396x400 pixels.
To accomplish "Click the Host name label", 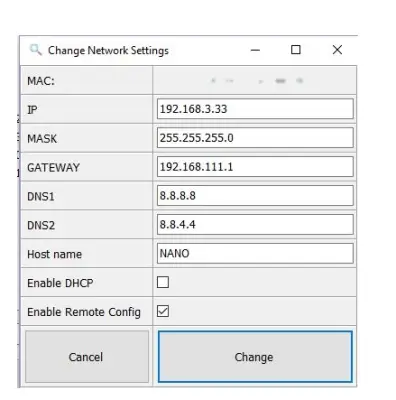I will pyautogui.click(x=55, y=254).
